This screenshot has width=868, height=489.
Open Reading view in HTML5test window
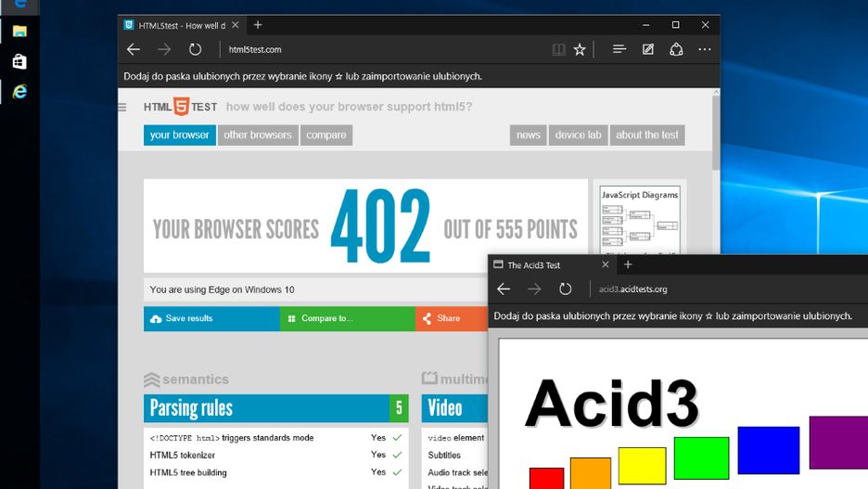click(558, 50)
